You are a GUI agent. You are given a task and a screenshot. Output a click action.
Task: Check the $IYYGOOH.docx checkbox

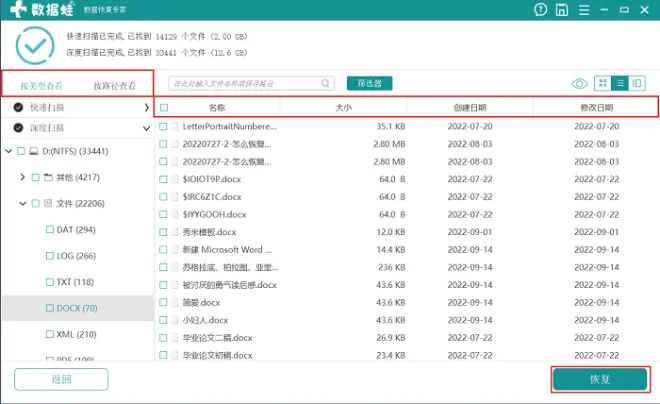pos(163,214)
